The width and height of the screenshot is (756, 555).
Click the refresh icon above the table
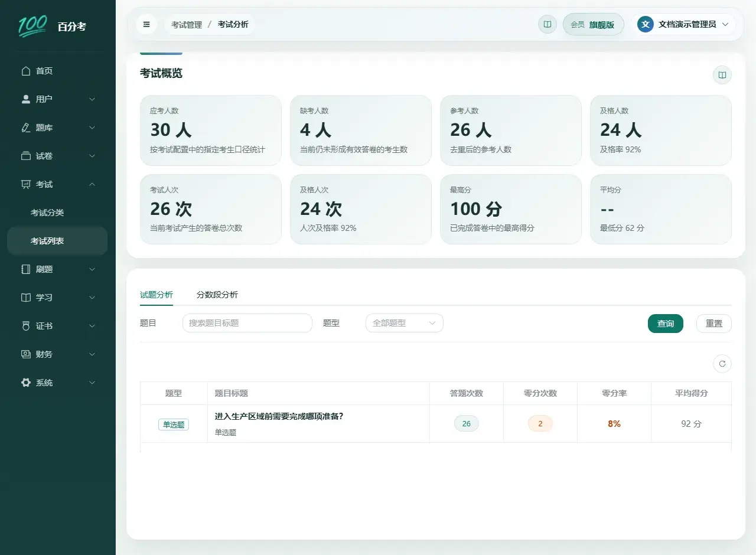point(722,364)
